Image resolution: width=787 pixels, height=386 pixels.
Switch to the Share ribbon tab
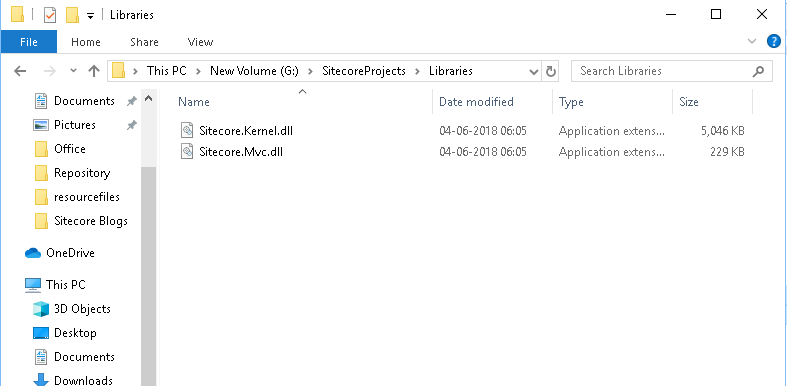(144, 42)
